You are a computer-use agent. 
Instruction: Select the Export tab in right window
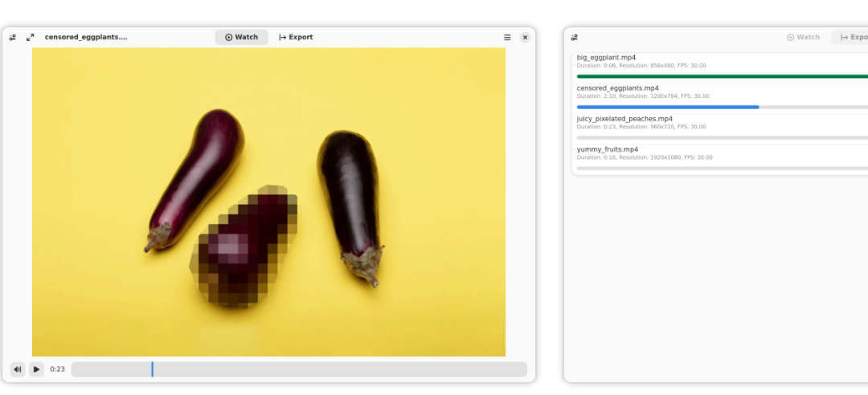pyautogui.click(x=852, y=37)
